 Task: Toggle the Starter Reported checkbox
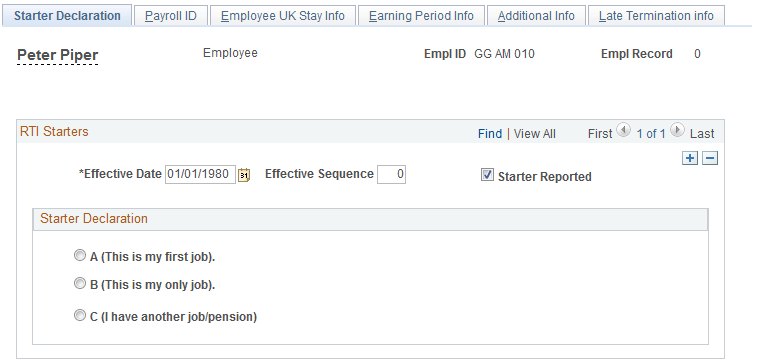(487, 175)
